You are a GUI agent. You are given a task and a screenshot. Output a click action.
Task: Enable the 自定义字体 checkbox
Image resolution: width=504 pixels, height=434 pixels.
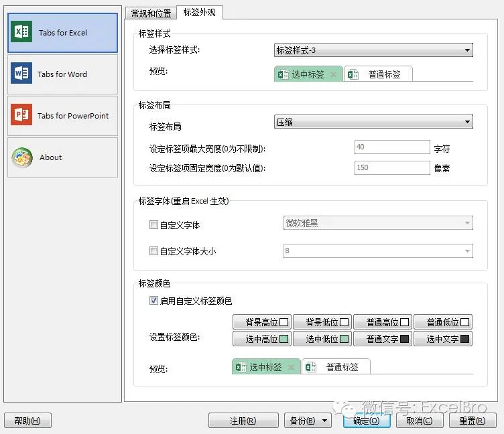coord(153,224)
